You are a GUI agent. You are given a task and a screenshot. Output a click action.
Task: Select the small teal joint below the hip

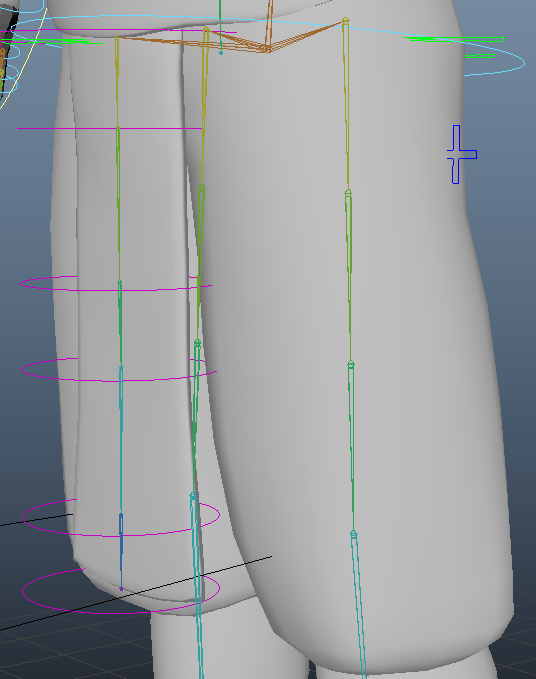[221, 53]
